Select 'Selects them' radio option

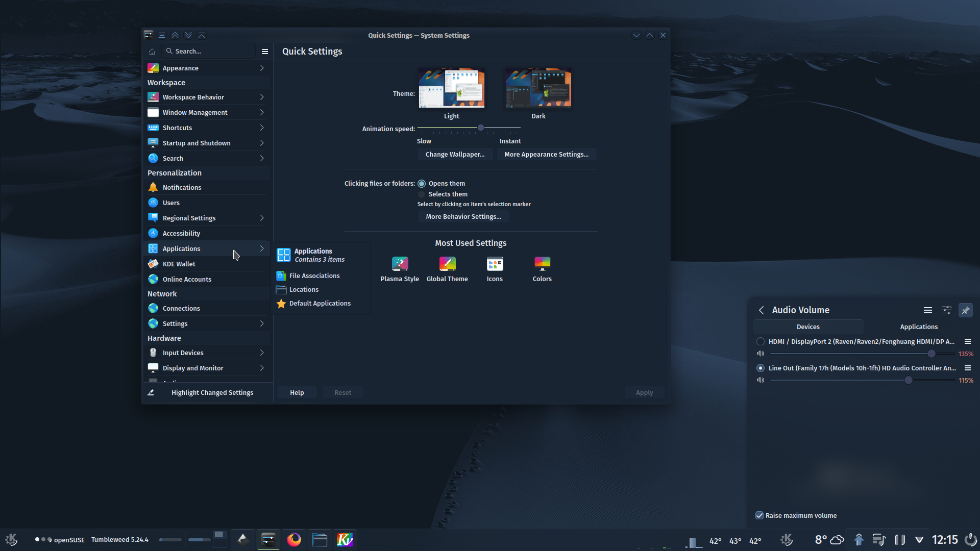tap(422, 194)
